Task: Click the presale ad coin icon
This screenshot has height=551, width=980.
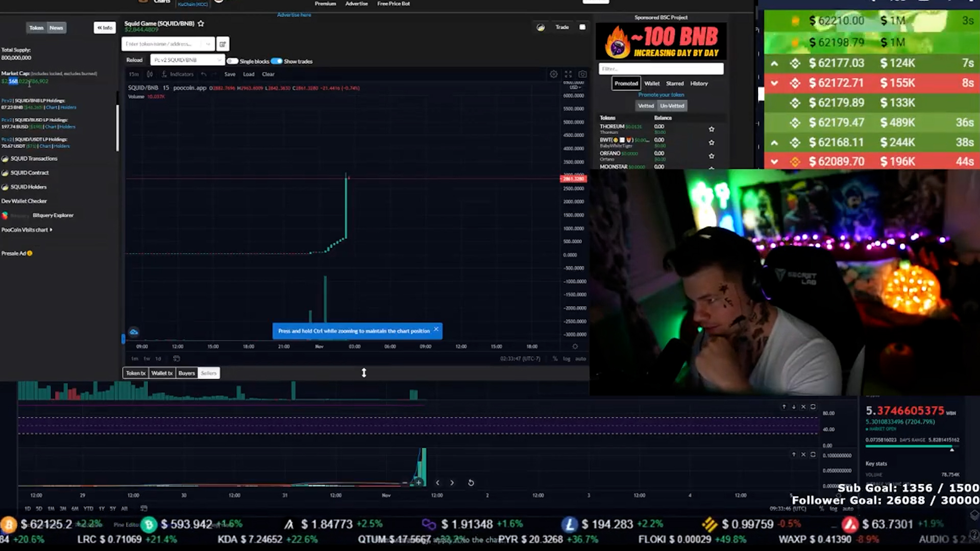Action: (30, 253)
